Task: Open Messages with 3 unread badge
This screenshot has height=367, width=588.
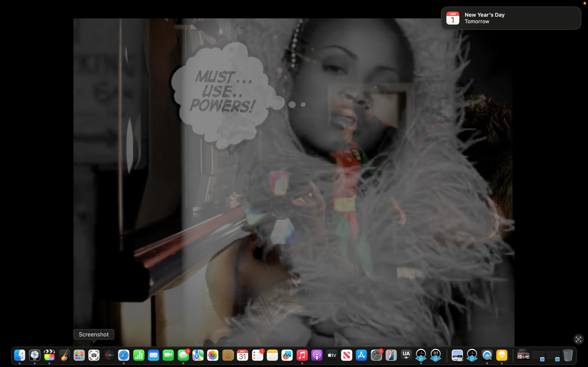Action: pyautogui.click(x=183, y=355)
